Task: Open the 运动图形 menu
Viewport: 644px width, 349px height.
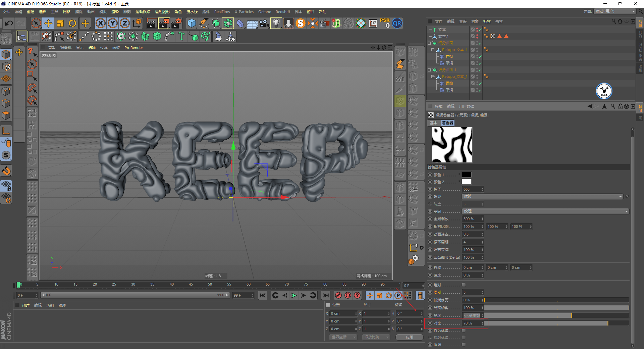Action: 162,12
